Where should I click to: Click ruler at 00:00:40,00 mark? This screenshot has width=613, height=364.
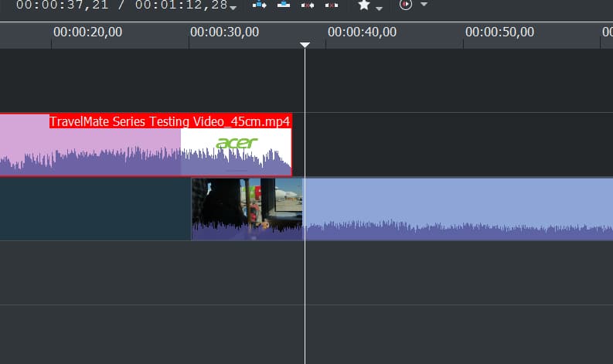[x=362, y=32]
